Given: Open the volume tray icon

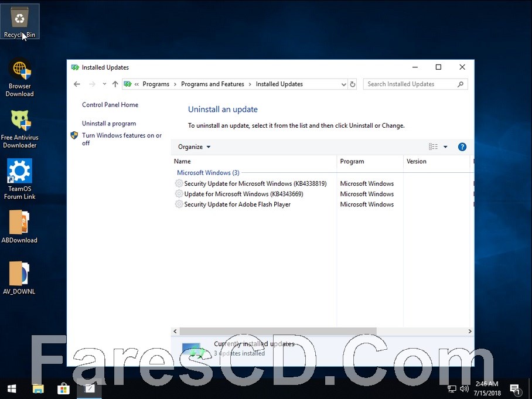Looking at the screenshot, I should [x=464, y=389].
